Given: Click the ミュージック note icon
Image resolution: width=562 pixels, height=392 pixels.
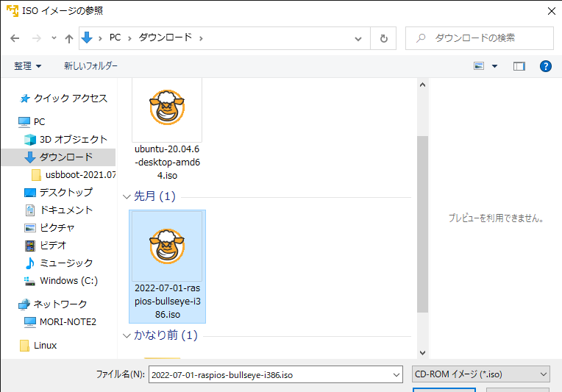Looking at the screenshot, I should [30, 263].
